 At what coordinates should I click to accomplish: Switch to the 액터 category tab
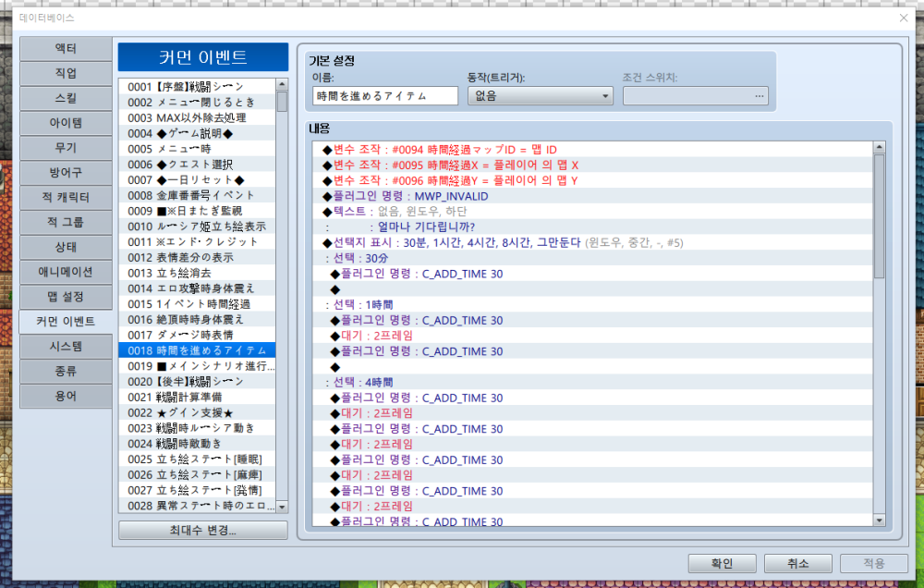point(65,48)
